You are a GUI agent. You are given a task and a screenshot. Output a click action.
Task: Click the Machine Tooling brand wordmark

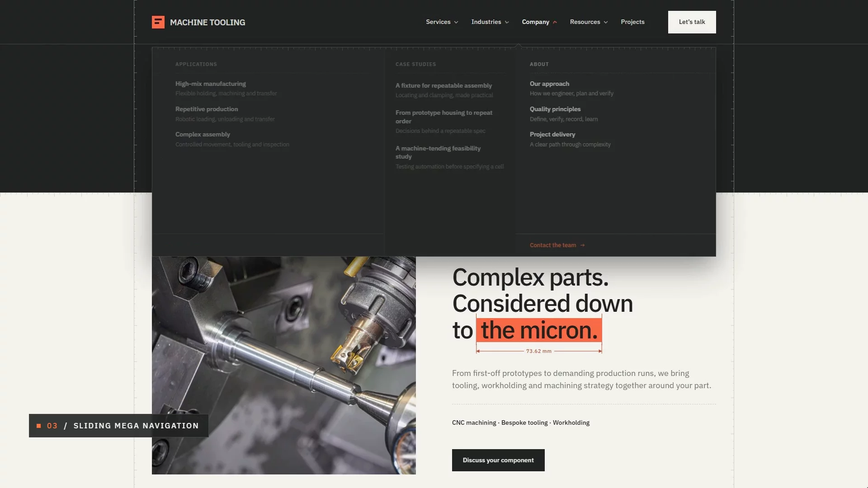pos(208,22)
